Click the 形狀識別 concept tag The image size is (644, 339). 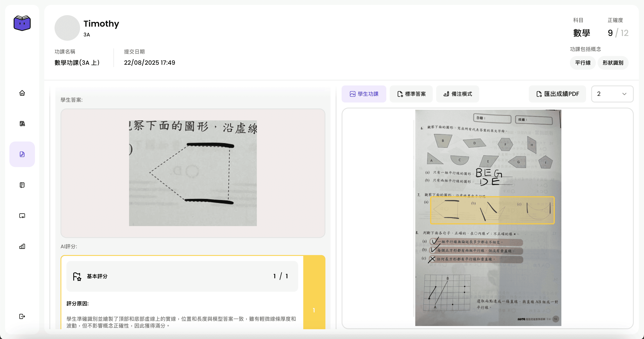point(613,63)
